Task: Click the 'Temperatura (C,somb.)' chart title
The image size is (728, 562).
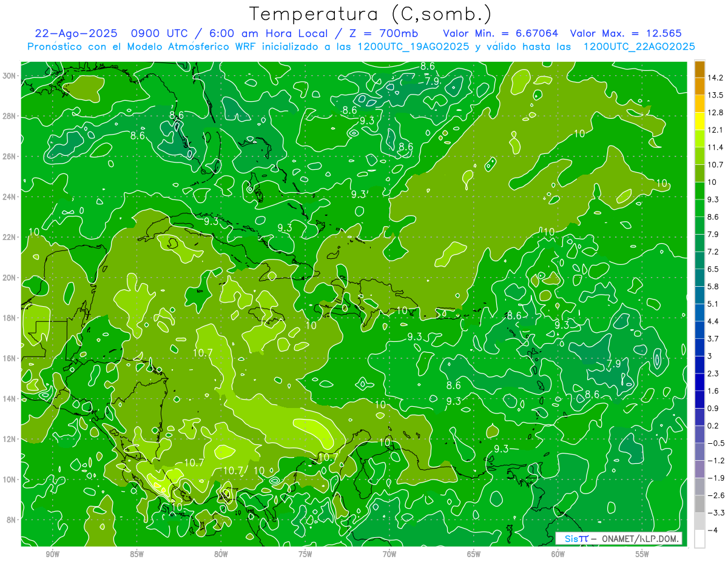Action: pyautogui.click(x=370, y=14)
